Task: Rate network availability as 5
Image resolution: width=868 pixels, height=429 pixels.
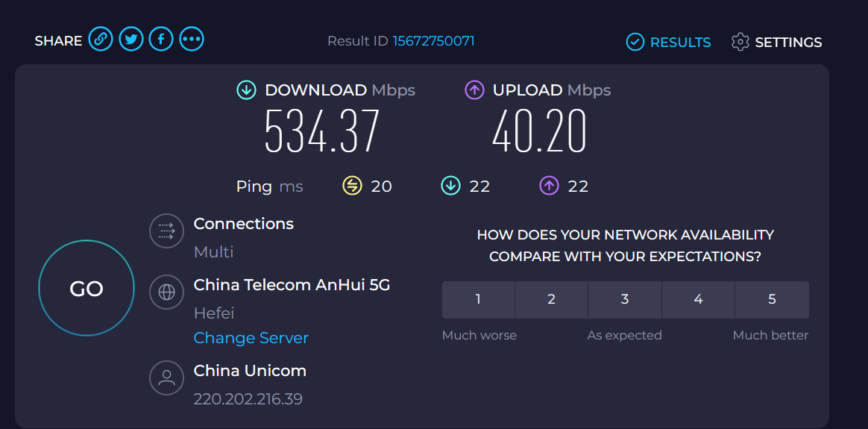Action: pos(772,299)
